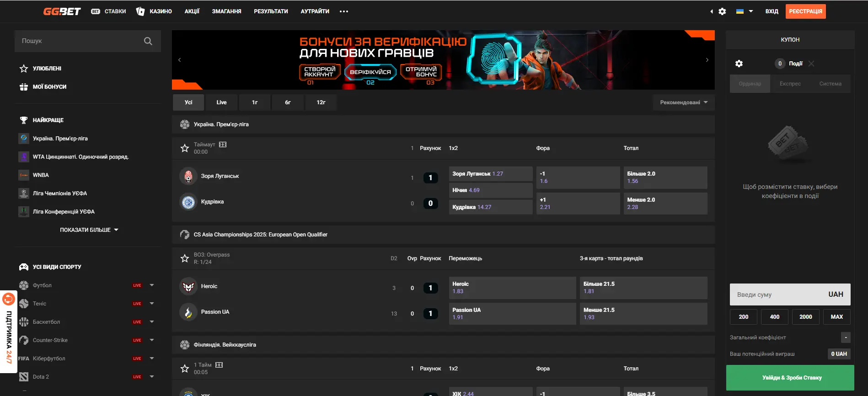Focus the Введи суму amount field
Screen dimensions: 868x396
pyautogui.click(x=790, y=294)
